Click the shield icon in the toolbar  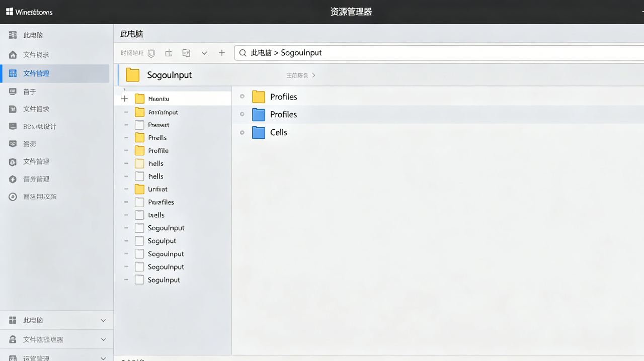151,53
